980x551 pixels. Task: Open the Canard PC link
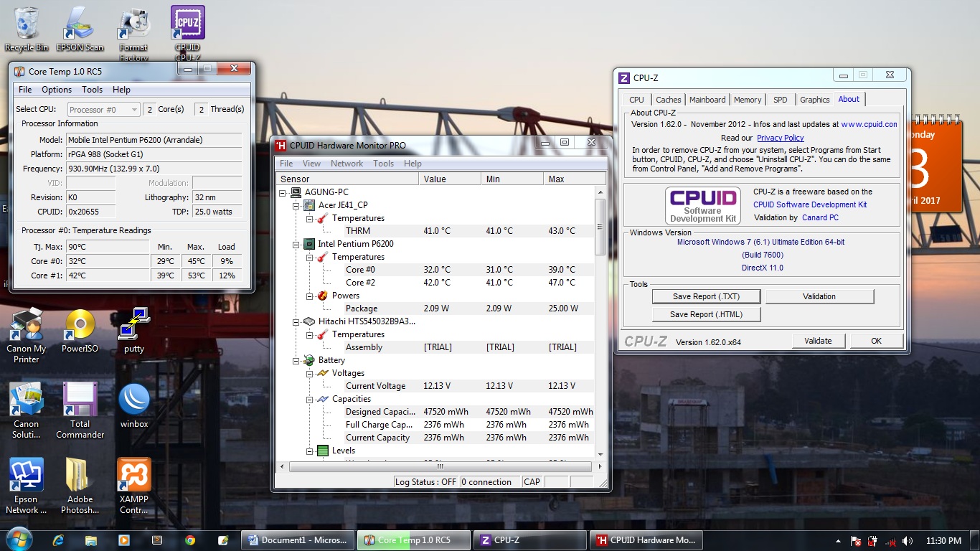point(820,217)
